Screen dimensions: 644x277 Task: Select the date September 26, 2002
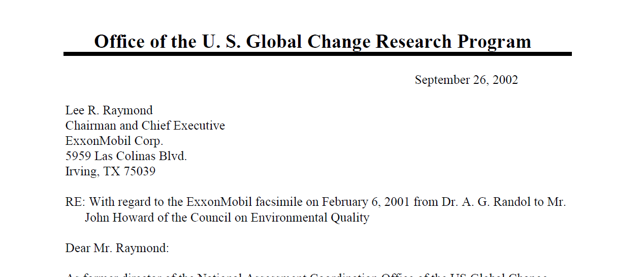466,80
